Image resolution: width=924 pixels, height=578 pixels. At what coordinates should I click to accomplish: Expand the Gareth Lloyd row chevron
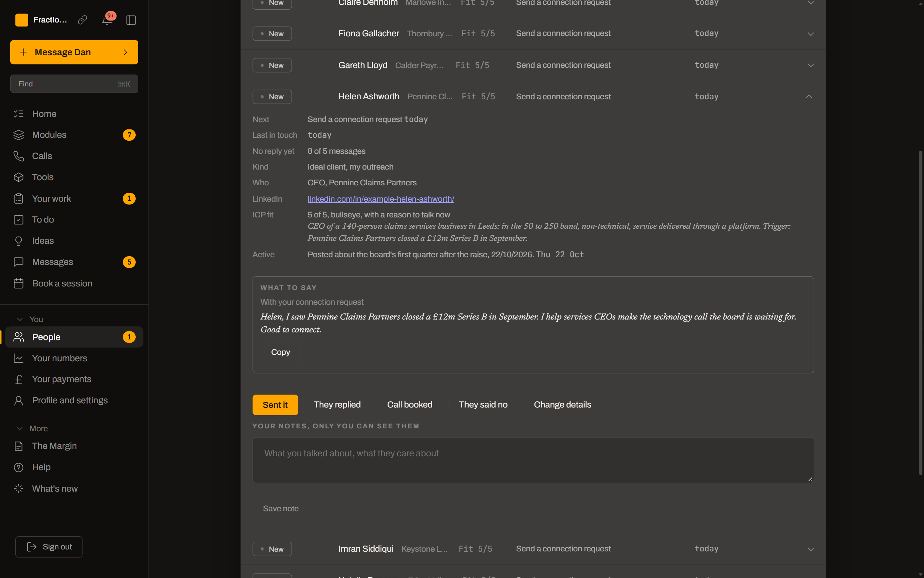point(811,66)
